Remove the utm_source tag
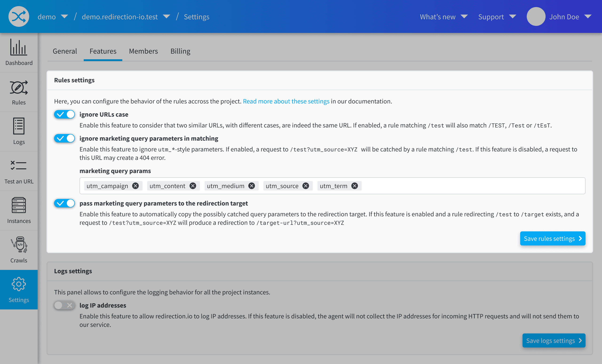The image size is (602, 364). [x=306, y=186]
